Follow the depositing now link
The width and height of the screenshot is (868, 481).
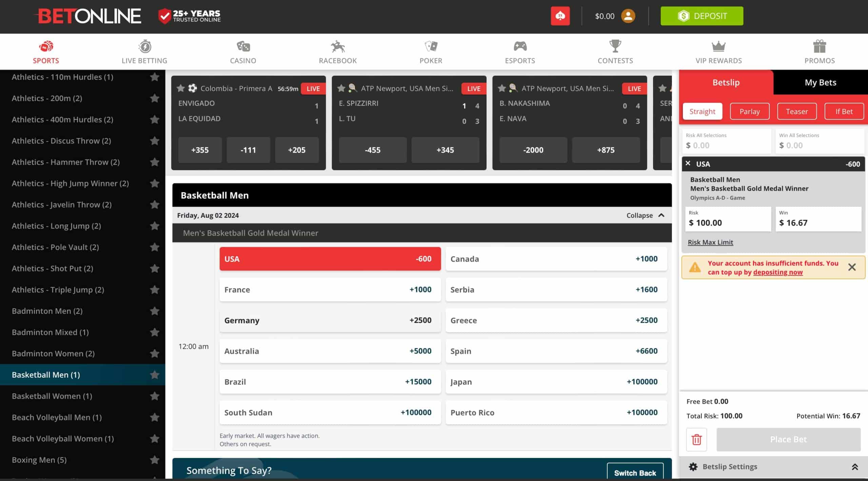(x=778, y=272)
